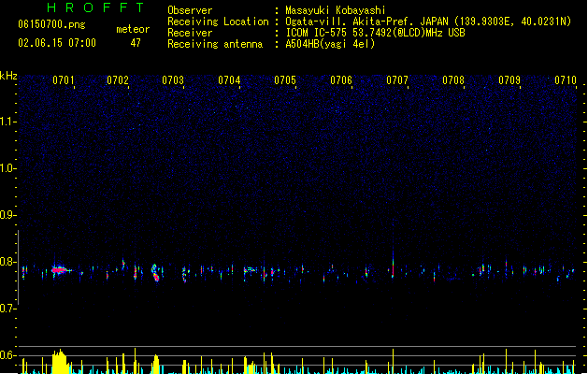Click the date stamp 02.06.15 07:00
The height and width of the screenshot is (374, 588).
(x=57, y=43)
